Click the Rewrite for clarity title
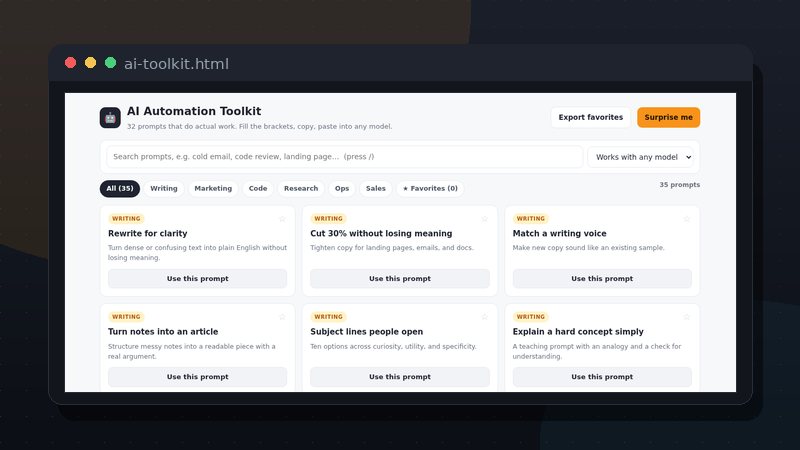The width and height of the screenshot is (800, 450). click(x=147, y=233)
